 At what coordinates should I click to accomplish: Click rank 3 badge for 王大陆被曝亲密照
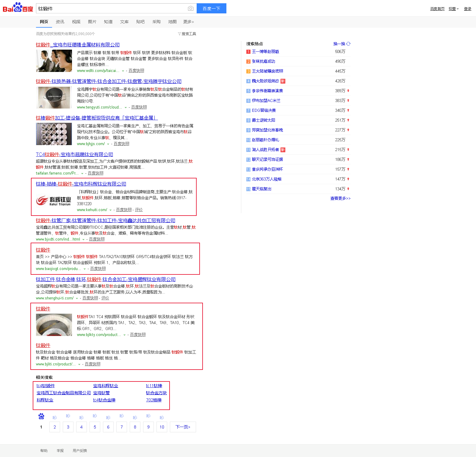(248, 71)
